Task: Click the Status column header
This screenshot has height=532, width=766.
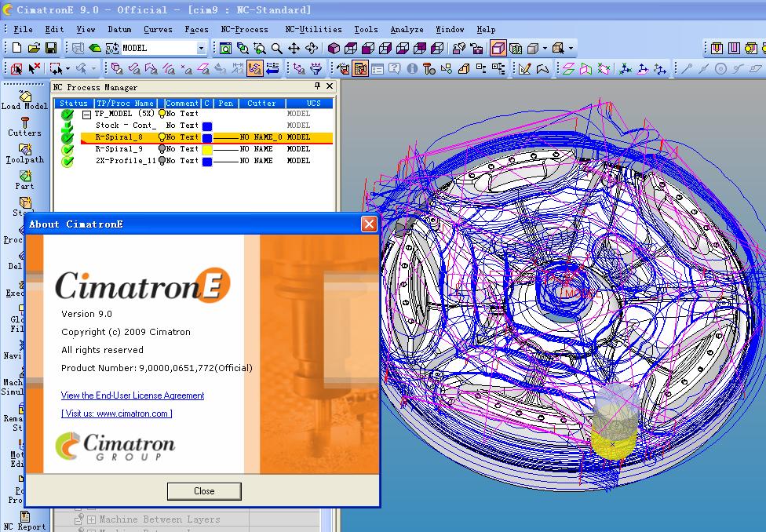Action: [73, 103]
